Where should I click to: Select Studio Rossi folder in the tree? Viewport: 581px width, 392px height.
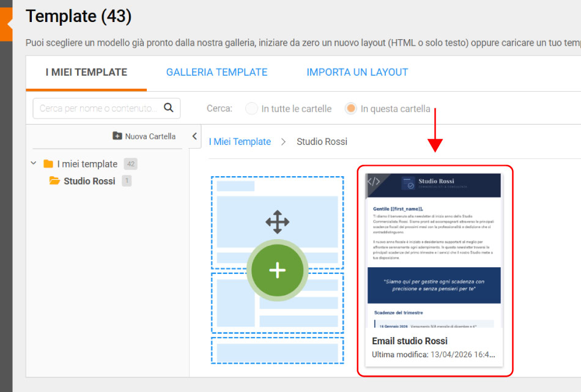[x=89, y=181]
